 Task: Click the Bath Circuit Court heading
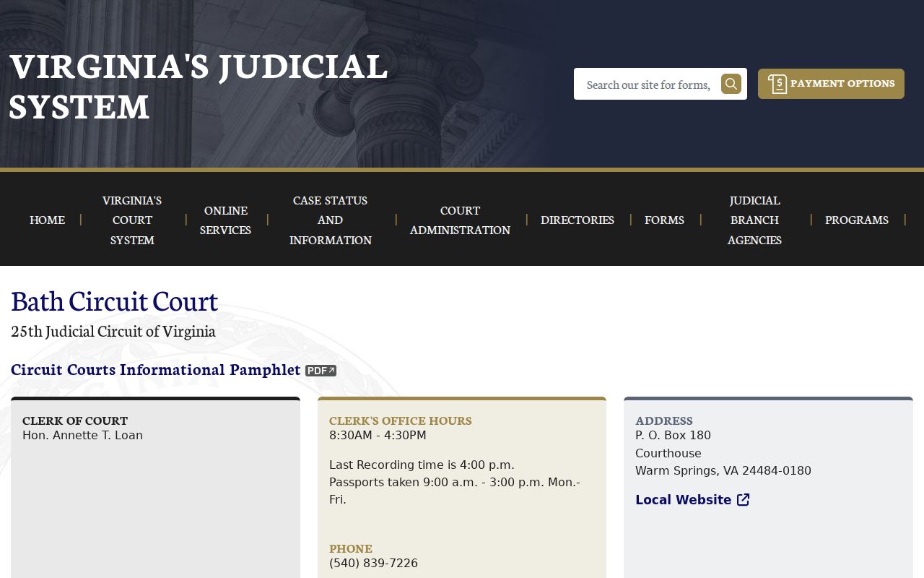pos(114,301)
